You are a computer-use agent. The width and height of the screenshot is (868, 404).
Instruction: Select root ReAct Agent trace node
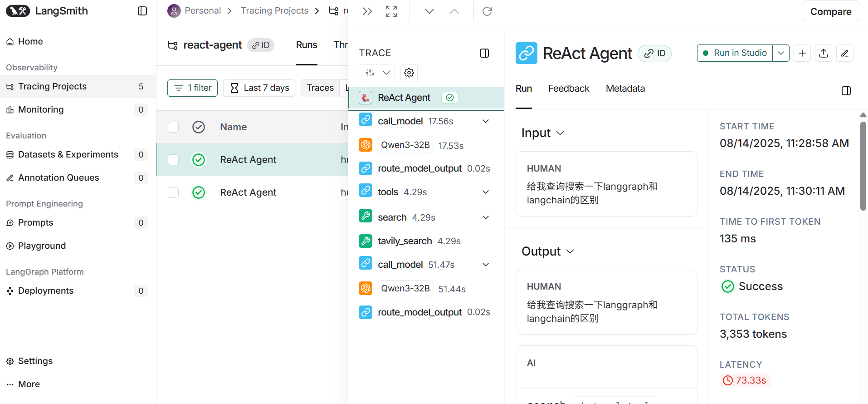[x=426, y=98]
